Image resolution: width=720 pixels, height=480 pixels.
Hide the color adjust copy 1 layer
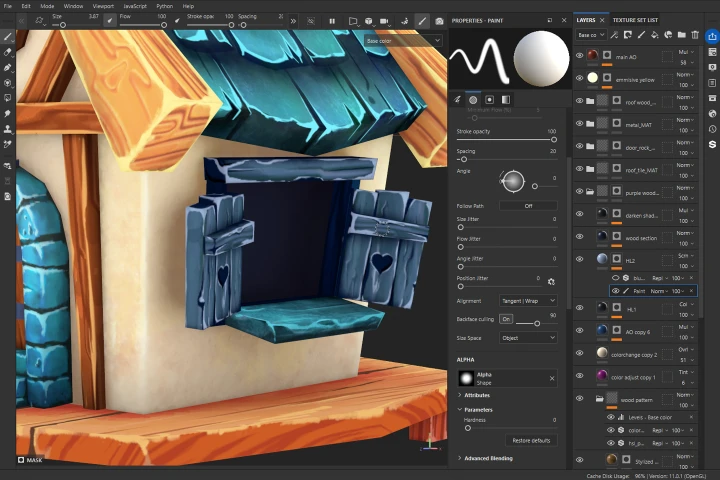click(x=579, y=376)
